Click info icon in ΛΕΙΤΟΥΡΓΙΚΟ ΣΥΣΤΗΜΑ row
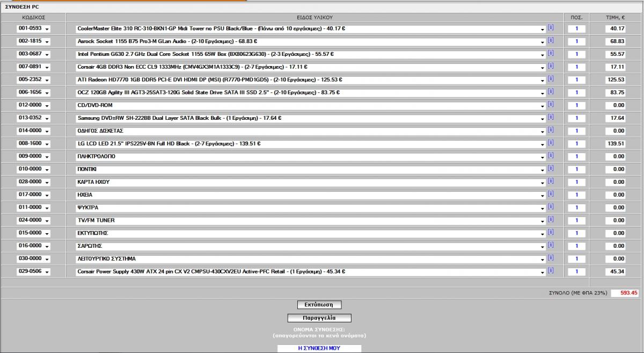 tap(551, 258)
